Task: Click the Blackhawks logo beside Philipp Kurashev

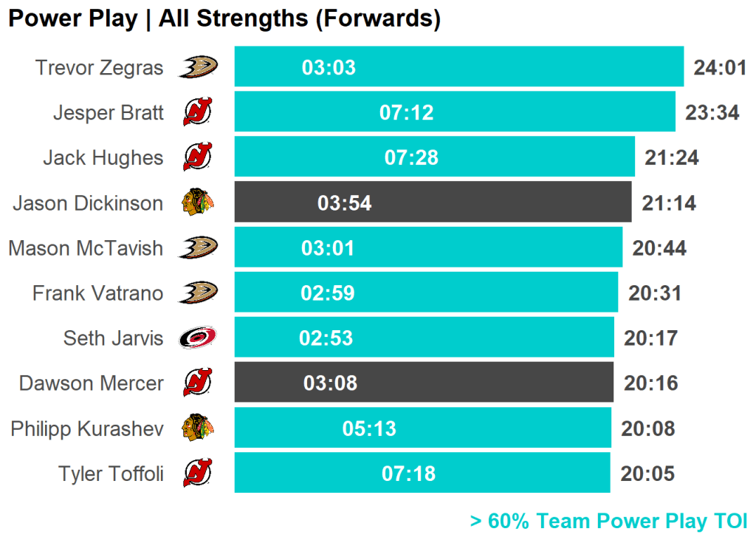Action: [x=198, y=428]
